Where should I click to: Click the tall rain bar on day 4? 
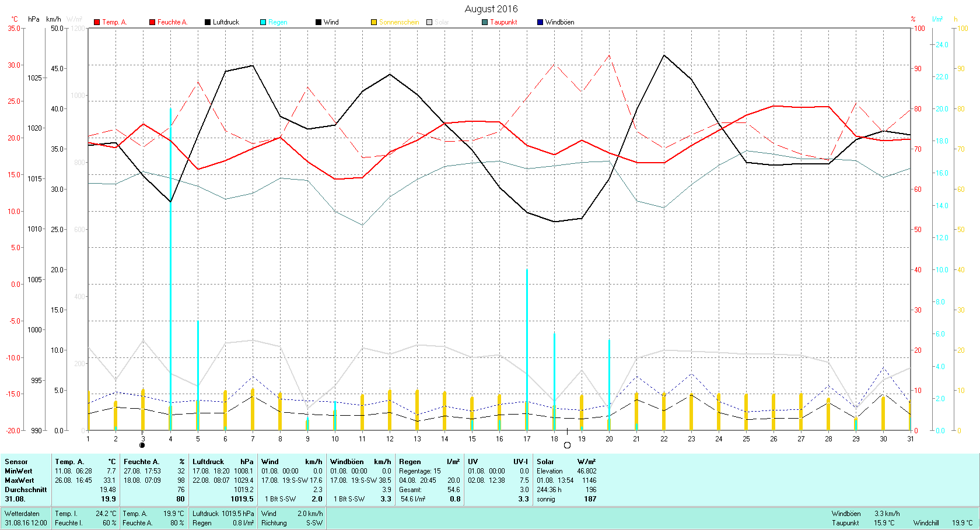[170, 269]
